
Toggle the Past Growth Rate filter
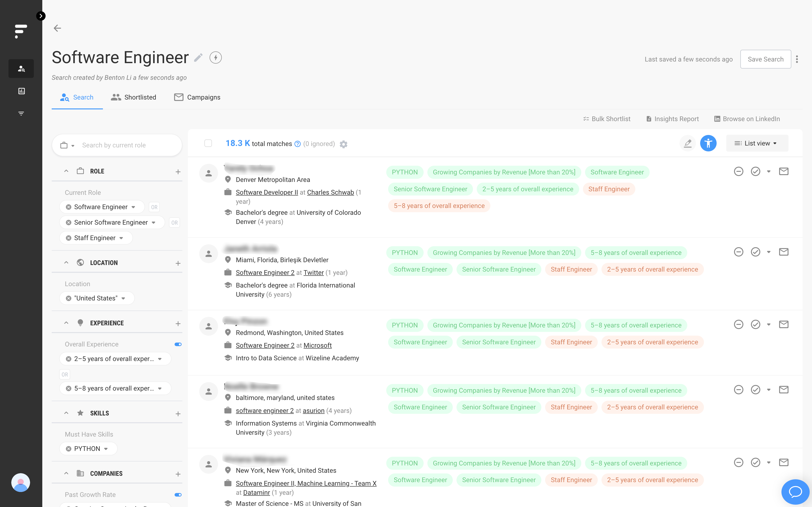pyautogui.click(x=178, y=495)
